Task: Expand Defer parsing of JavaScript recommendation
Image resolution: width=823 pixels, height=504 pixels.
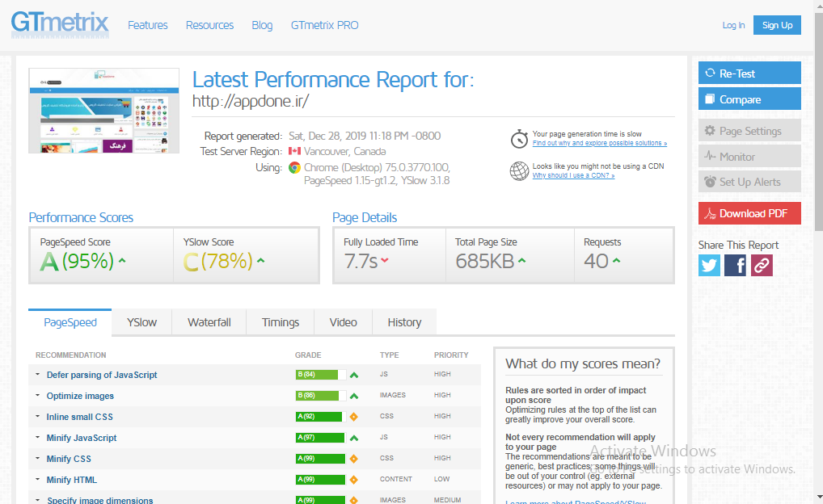Action: (101, 375)
